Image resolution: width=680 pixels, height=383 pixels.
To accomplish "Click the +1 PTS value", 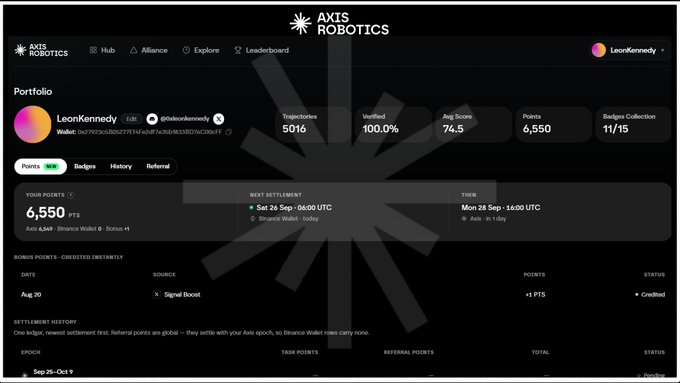I will (535, 295).
